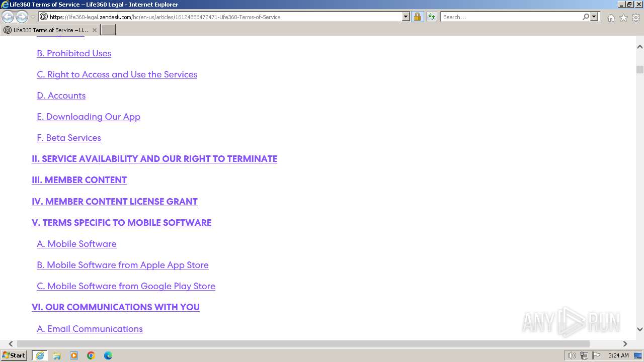The image size is (644, 362).
Task: Open a new blank tab
Action: pyautogui.click(x=108, y=30)
